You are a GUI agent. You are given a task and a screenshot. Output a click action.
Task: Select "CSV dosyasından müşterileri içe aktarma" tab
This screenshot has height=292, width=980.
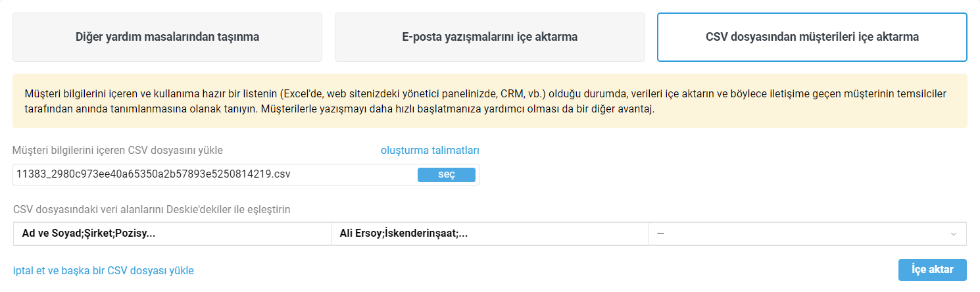coord(812,37)
